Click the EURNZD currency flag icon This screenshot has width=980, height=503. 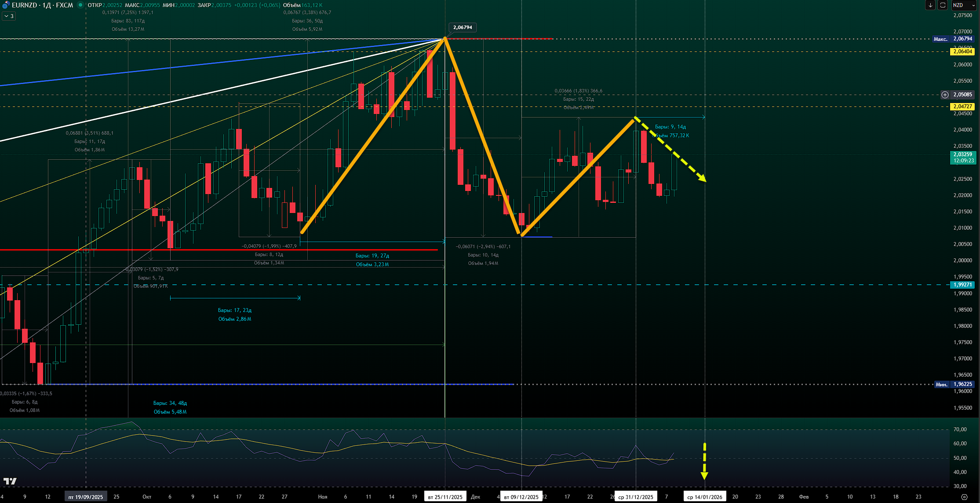(x=6, y=5)
